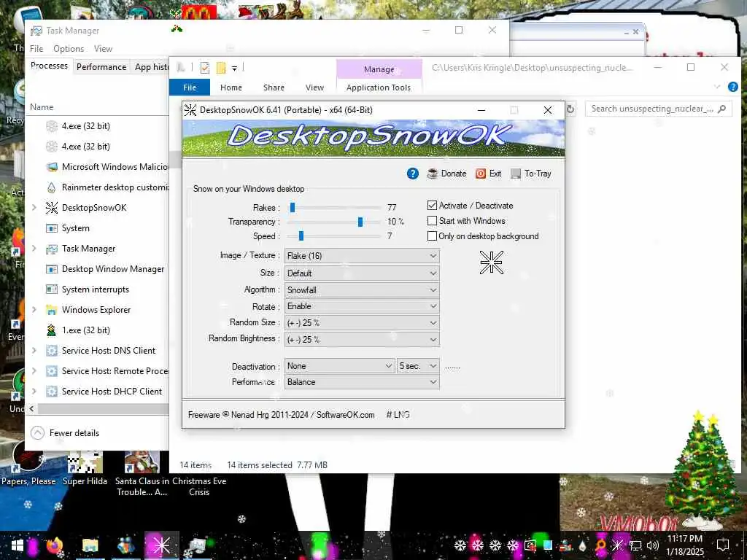Click the Task Manager taskbar button
Image resolution: width=747 pixels, height=560 pixels.
[197, 545]
